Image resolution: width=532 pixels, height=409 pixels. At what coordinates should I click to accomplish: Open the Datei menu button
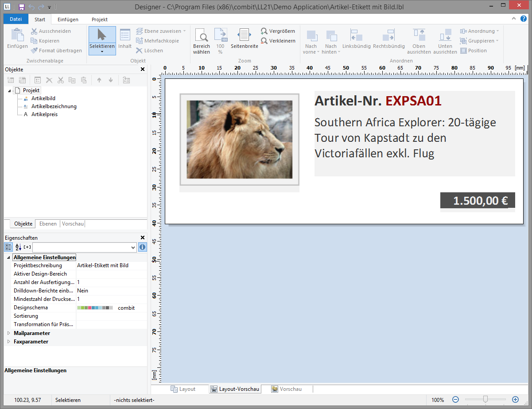tap(16, 19)
